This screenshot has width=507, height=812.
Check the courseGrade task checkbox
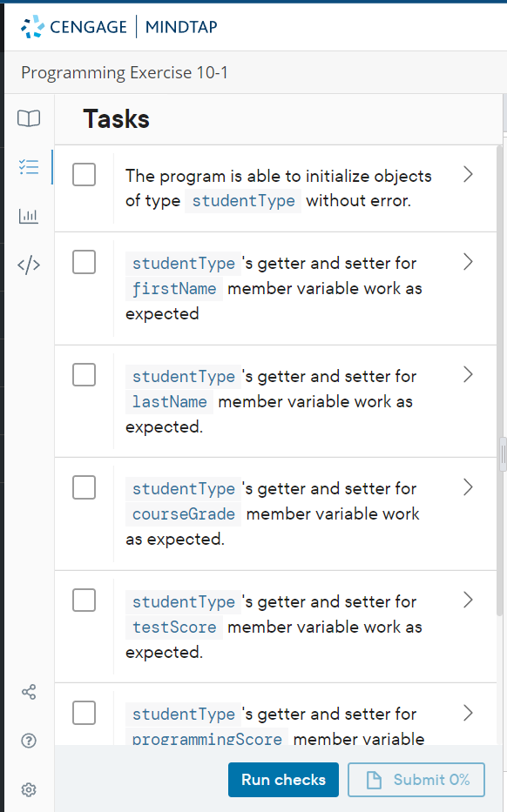84,487
